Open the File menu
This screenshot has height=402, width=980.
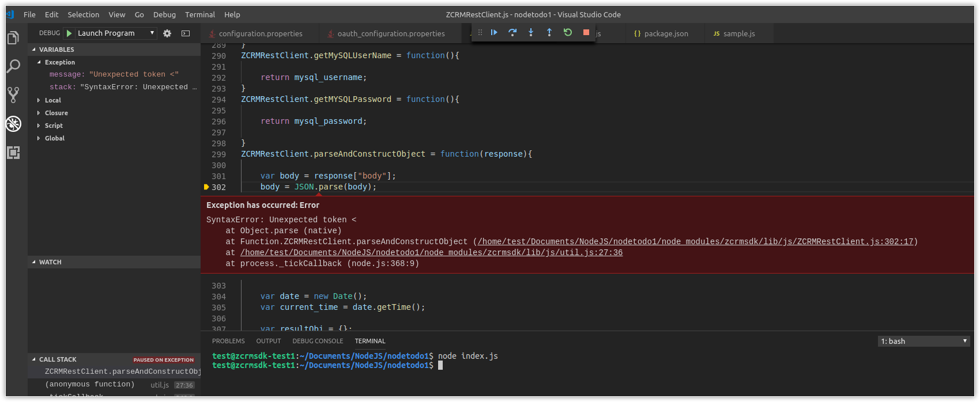click(29, 14)
